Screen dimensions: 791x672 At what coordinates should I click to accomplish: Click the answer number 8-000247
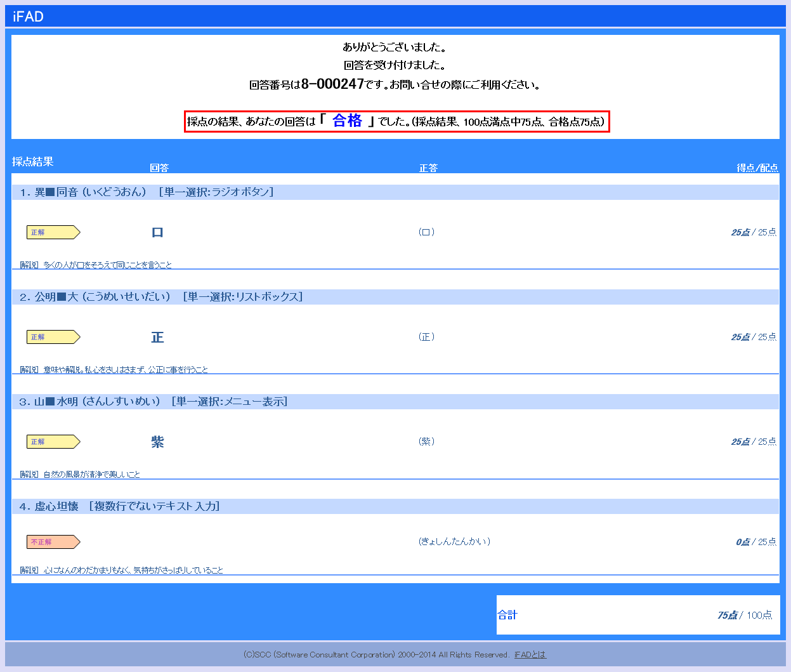coord(332,84)
